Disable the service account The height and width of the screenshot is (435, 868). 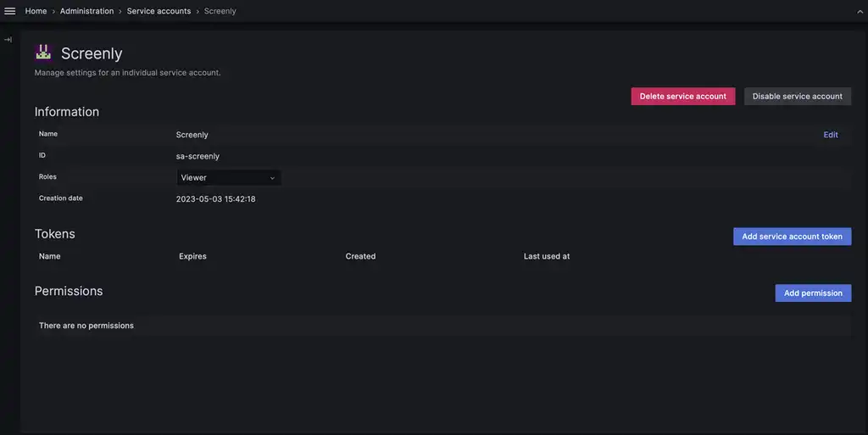[x=797, y=97]
